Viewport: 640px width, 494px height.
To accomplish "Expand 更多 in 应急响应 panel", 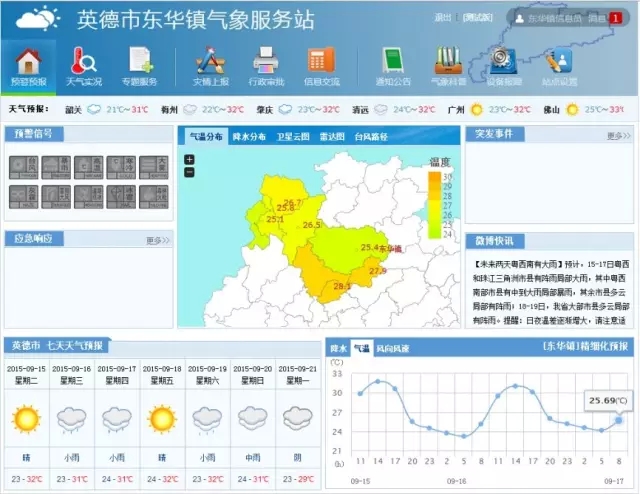I will (x=158, y=240).
